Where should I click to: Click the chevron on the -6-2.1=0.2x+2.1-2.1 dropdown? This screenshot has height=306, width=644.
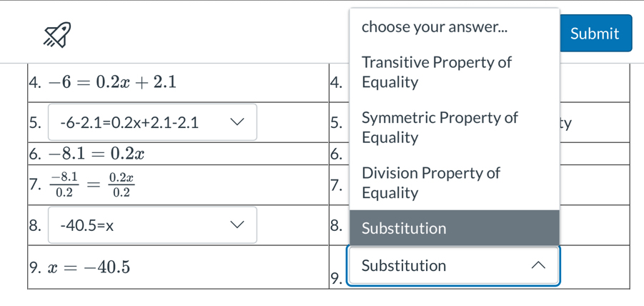pyautogui.click(x=235, y=122)
